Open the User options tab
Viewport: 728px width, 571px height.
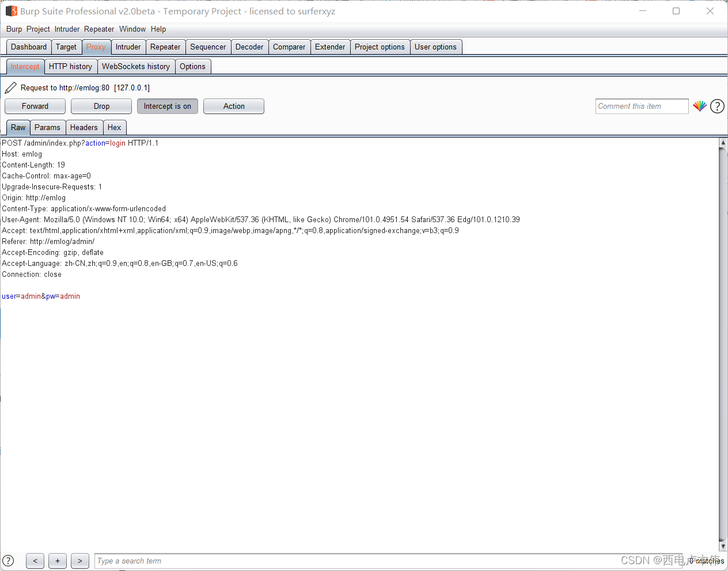click(x=435, y=47)
